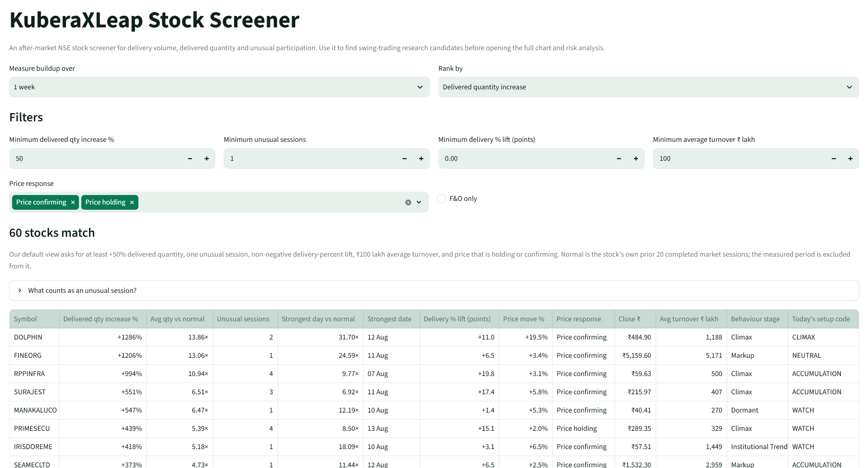Click the 07 Aug strongest date cell
This screenshot has height=468, width=868.
pyautogui.click(x=391, y=374)
